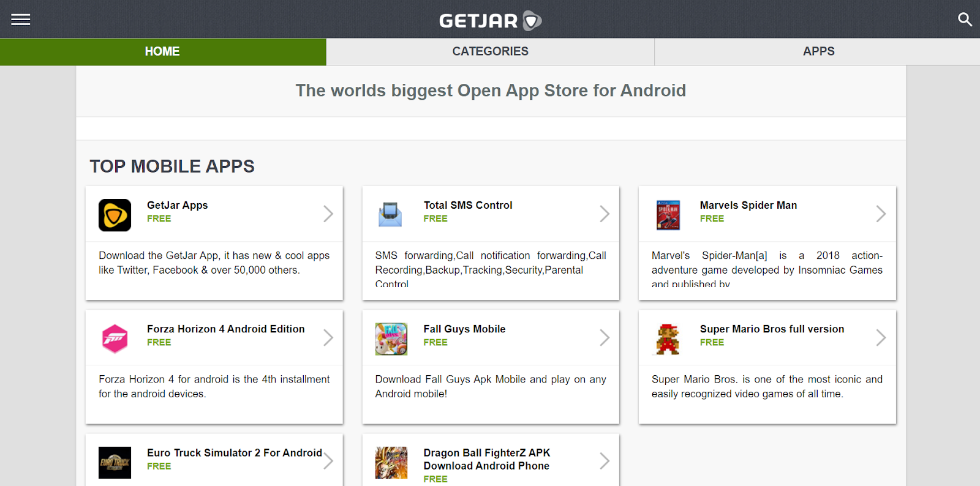Click FREE label under GetJar Apps

pyautogui.click(x=159, y=219)
